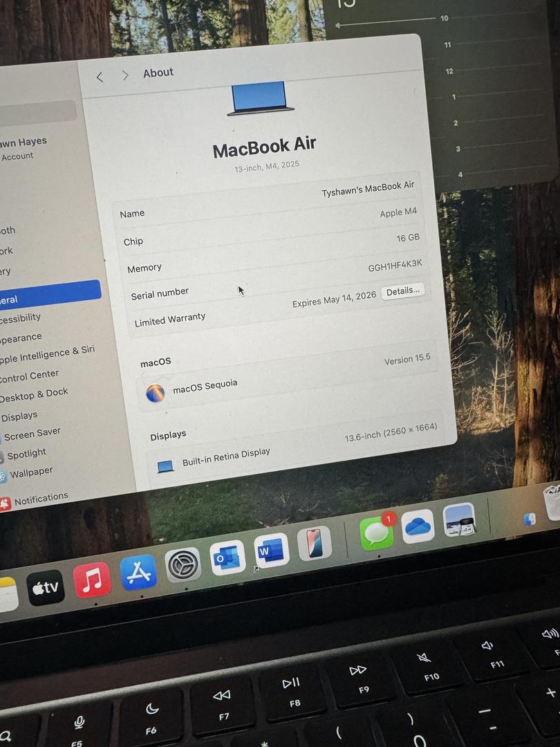This screenshot has height=747, width=560.
Task: Click "Version 15.5" text
Action: (x=407, y=359)
